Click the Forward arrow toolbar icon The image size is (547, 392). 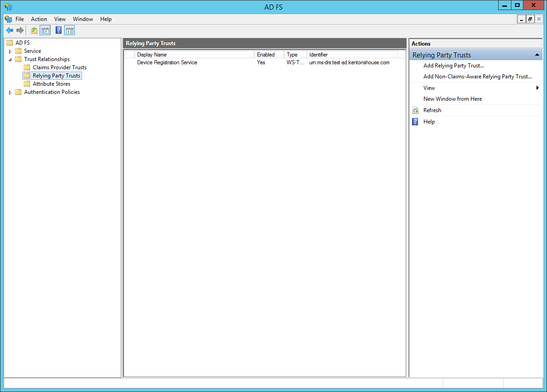20,31
